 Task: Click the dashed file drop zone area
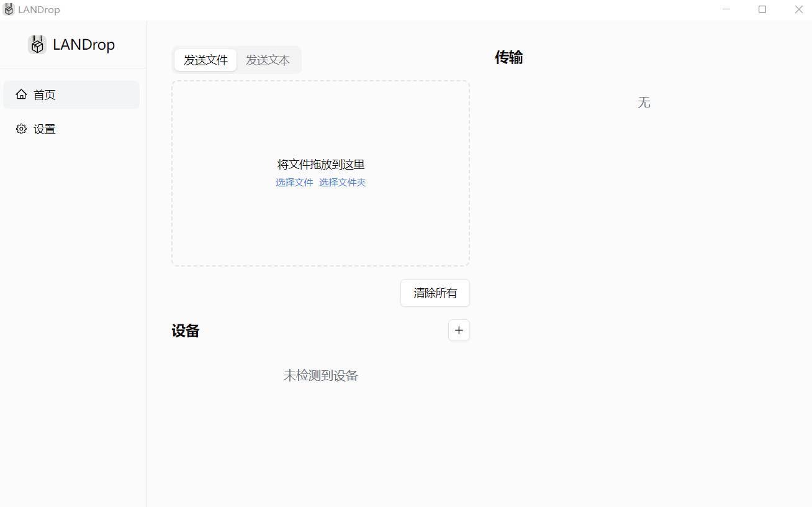pyautogui.click(x=320, y=230)
